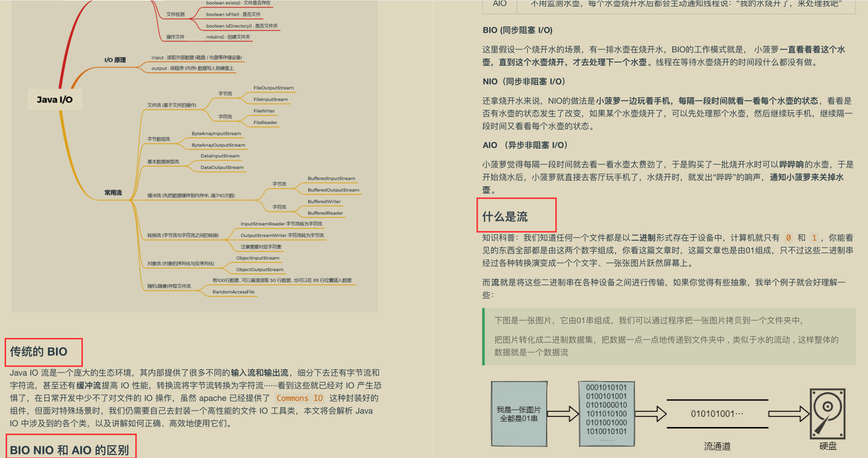Select the 'Java I/O' root node of mind map

54,100
